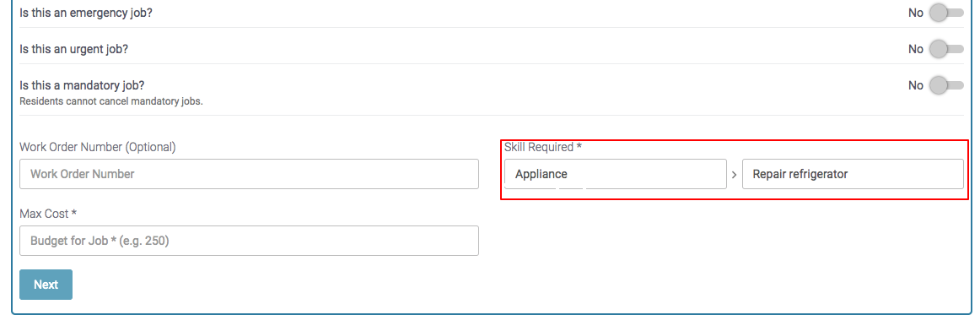Click the Budget for Job field
Screen dimensions: 980x315
coord(250,241)
